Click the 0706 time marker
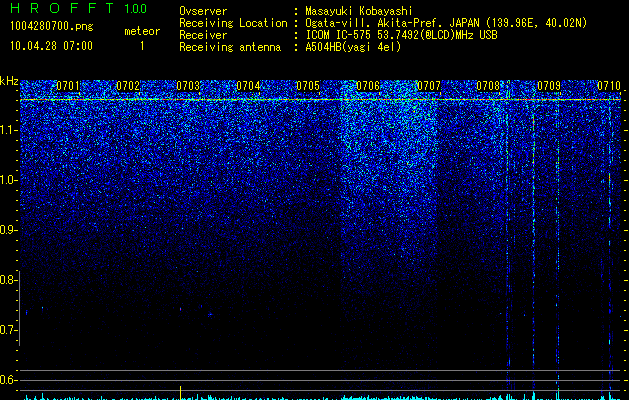 tap(368, 86)
